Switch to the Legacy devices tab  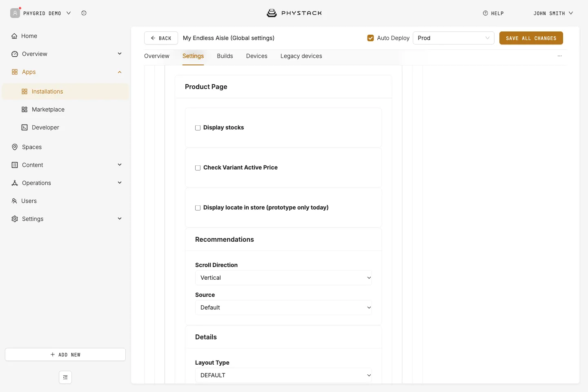click(x=301, y=56)
